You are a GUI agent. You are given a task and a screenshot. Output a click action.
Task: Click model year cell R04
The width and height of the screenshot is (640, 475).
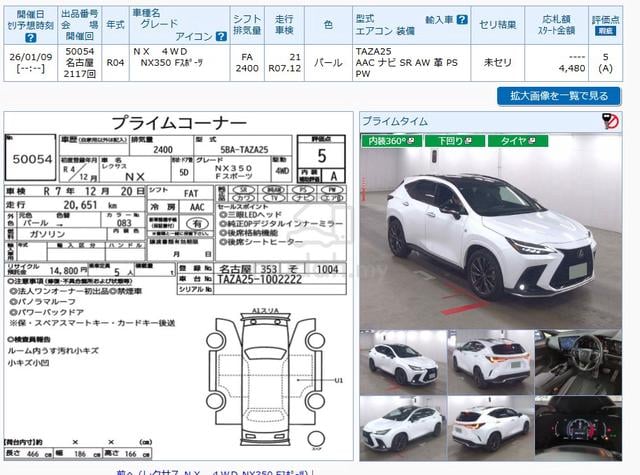tap(115, 63)
